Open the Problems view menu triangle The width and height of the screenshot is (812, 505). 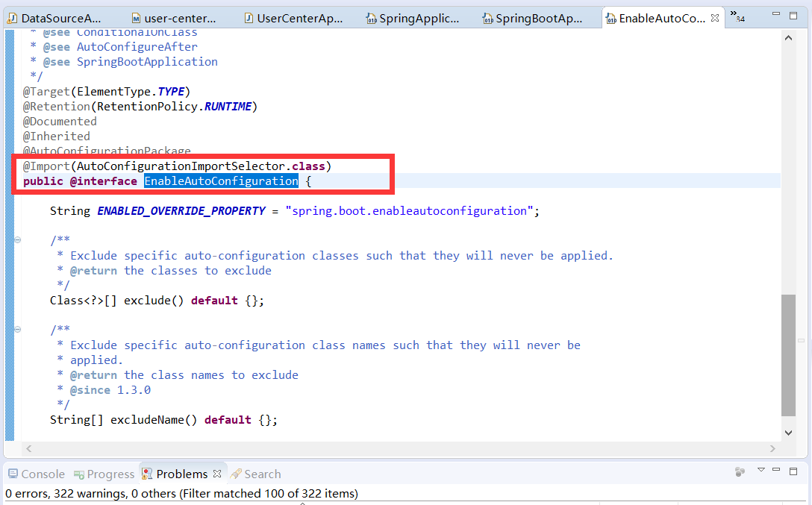761,470
